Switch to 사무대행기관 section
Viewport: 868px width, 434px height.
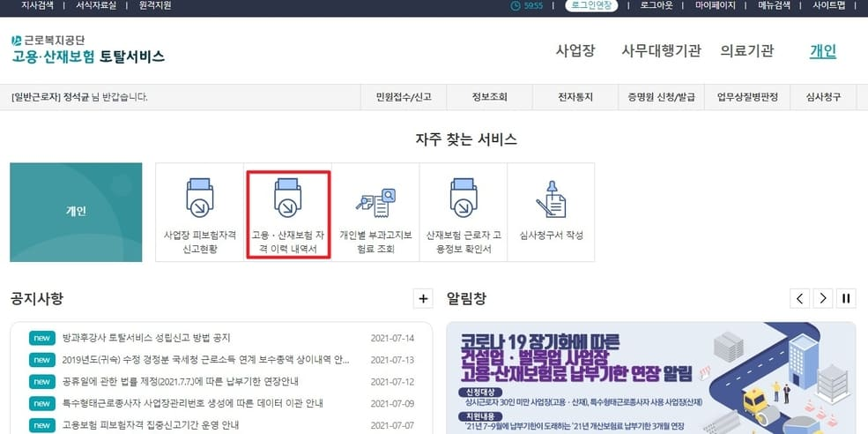(x=661, y=51)
